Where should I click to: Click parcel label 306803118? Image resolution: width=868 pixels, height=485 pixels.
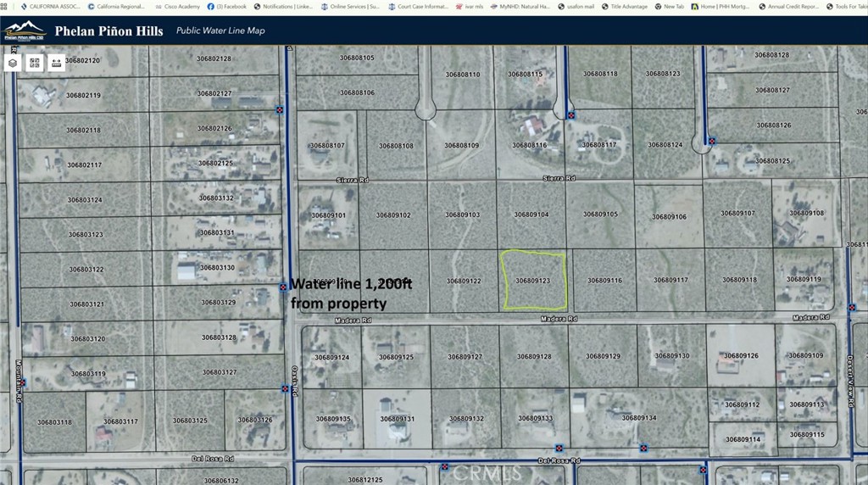[x=55, y=422]
